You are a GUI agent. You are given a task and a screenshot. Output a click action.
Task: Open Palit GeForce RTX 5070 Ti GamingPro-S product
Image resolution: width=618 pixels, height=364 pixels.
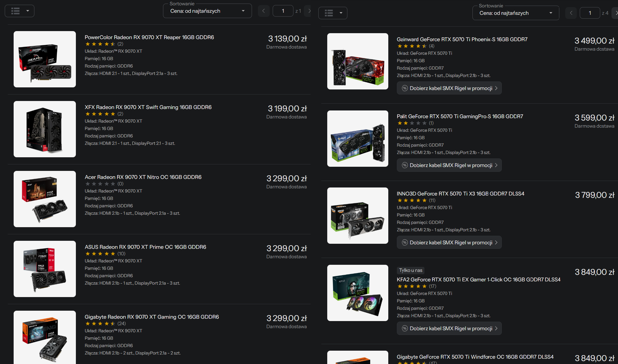tap(460, 116)
